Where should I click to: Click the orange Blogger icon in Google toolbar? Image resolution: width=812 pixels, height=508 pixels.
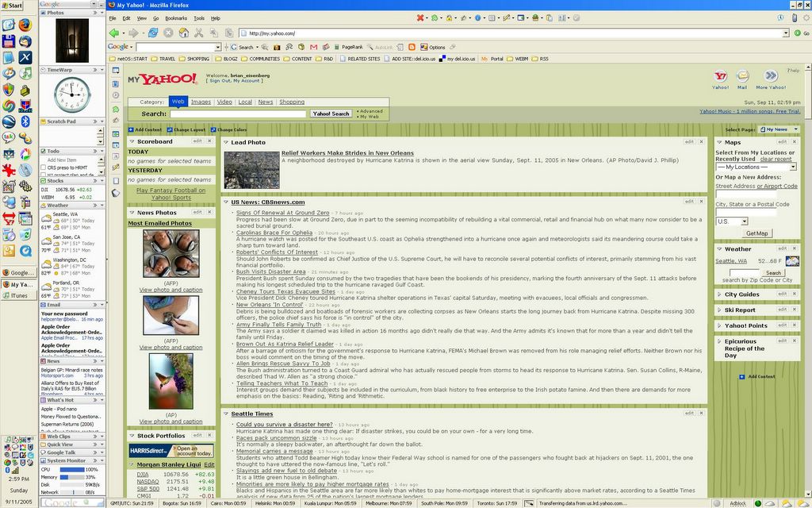tap(412, 47)
